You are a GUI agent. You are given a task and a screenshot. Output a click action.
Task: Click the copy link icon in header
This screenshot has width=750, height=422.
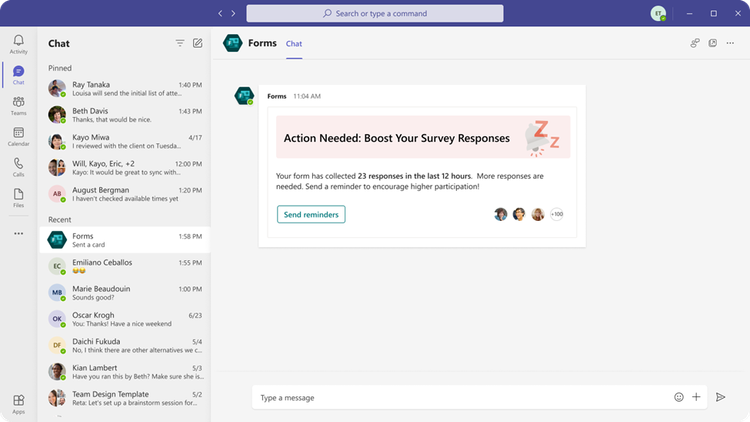pyautogui.click(x=695, y=43)
